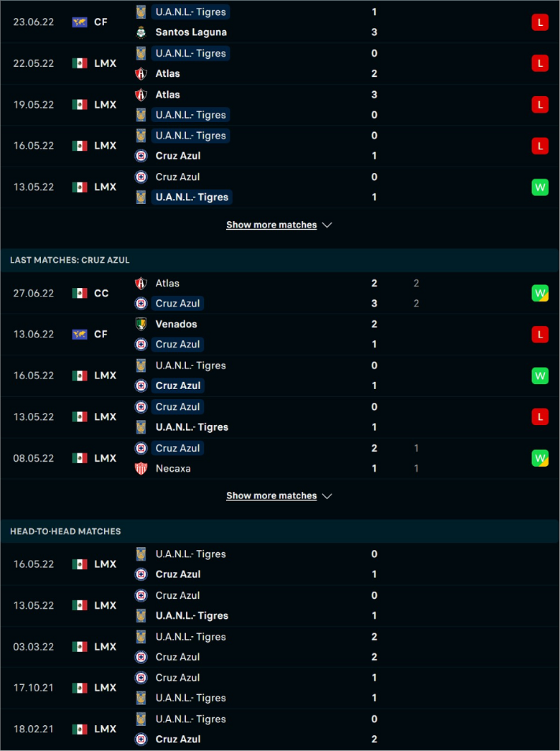560x751 pixels.
Task: Click the Venados team crest icon
Action: click(141, 325)
